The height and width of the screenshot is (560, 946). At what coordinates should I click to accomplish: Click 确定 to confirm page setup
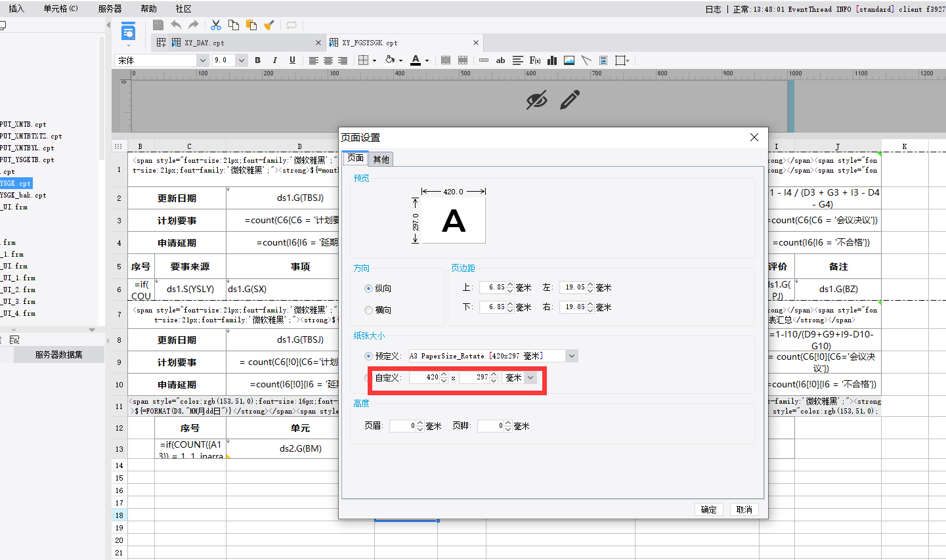(708, 509)
